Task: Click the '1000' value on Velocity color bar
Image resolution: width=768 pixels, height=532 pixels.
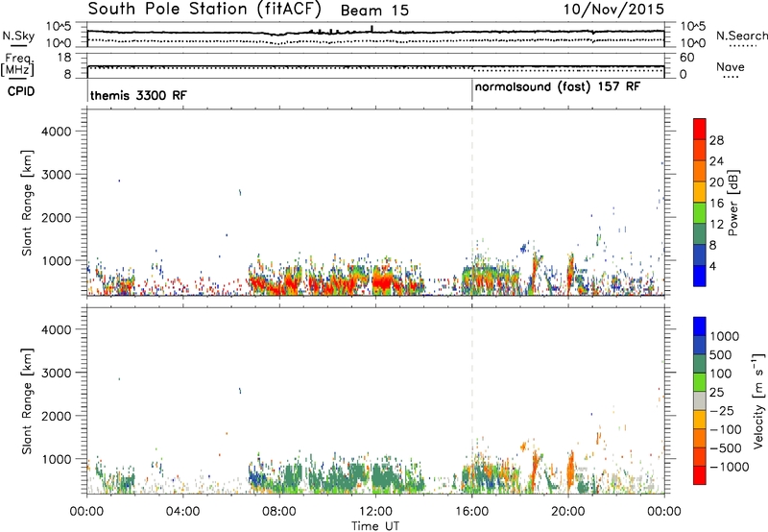Action: click(x=724, y=336)
